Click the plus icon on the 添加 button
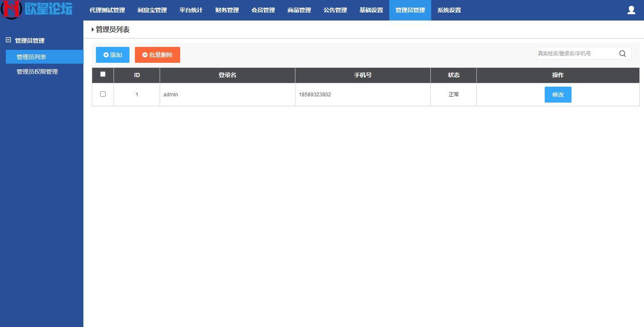The width and height of the screenshot is (644, 327). 106,54
